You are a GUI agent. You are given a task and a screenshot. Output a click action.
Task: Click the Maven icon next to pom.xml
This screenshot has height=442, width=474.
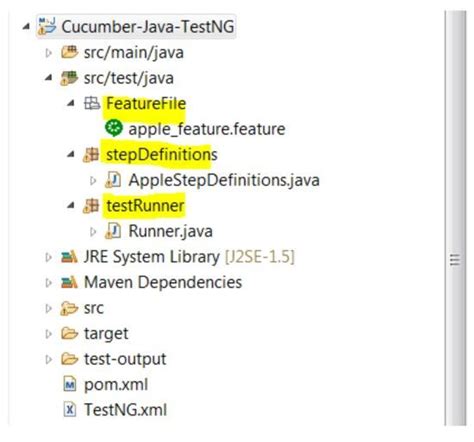click(70, 385)
